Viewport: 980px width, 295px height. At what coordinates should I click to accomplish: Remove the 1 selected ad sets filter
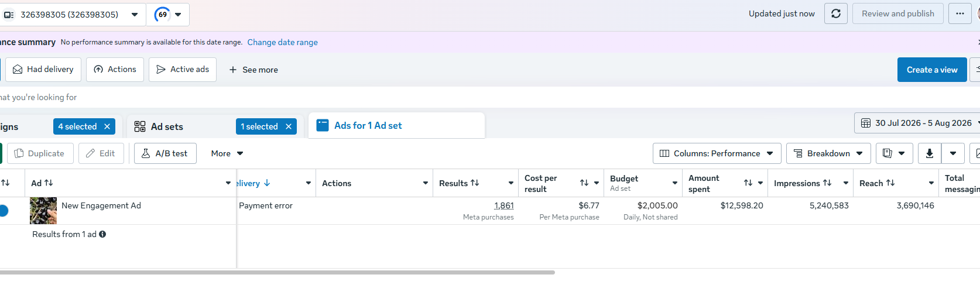point(289,126)
